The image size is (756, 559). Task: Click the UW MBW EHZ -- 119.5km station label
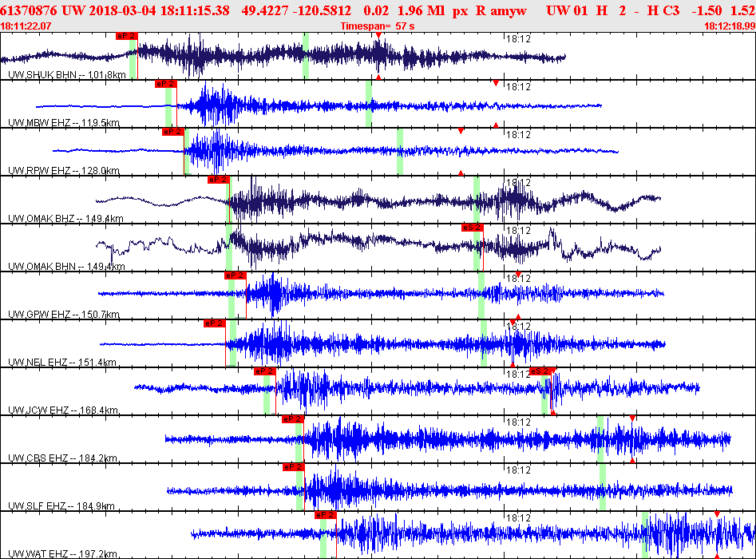[64, 122]
